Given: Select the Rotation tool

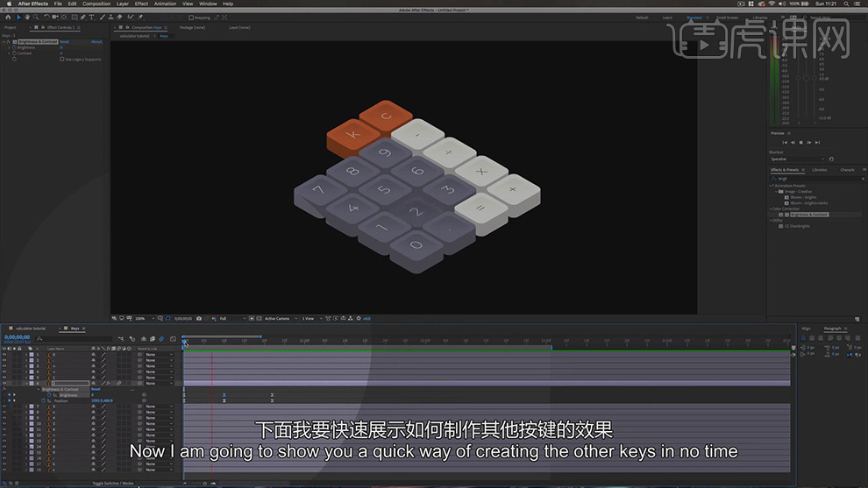Looking at the screenshot, I should click(x=46, y=18).
